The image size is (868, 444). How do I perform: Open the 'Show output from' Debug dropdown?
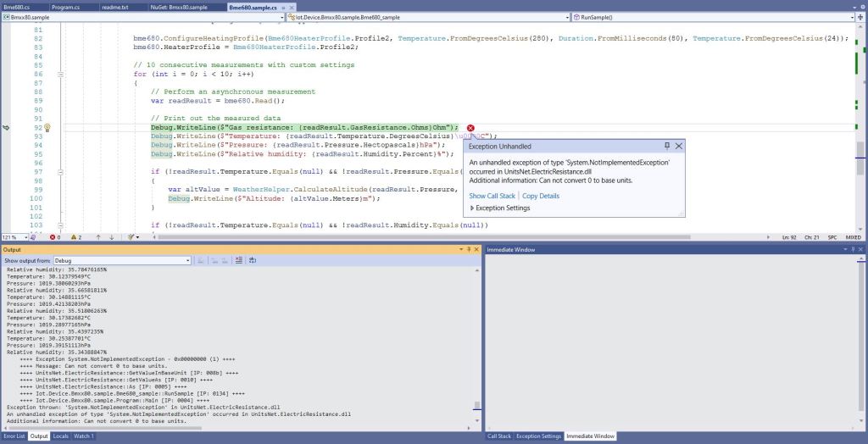(x=189, y=260)
